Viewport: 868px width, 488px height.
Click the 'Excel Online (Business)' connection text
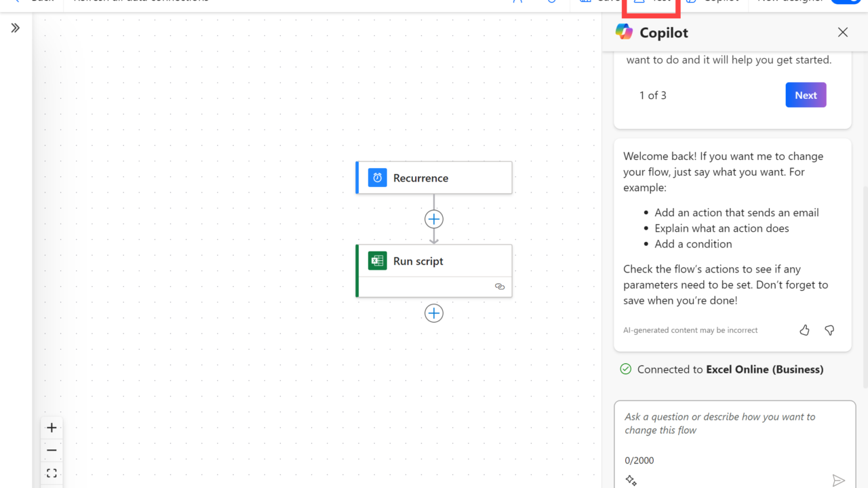[x=765, y=369]
